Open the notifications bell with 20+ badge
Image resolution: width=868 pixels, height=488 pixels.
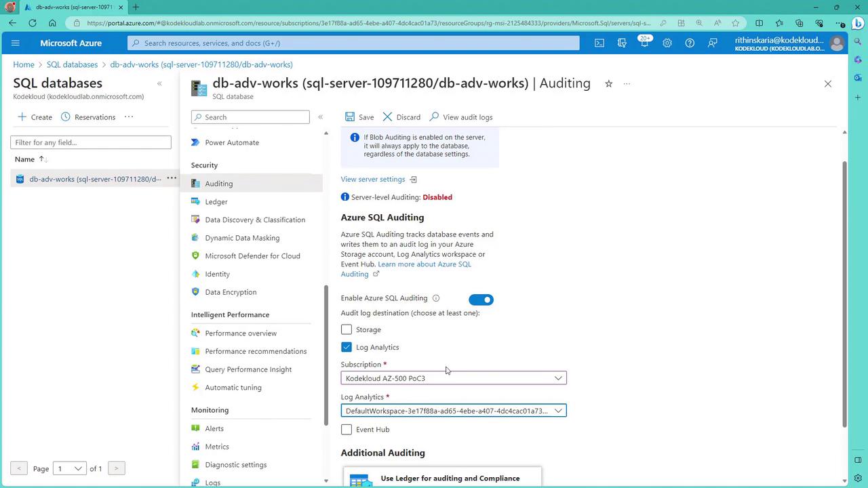coord(644,43)
